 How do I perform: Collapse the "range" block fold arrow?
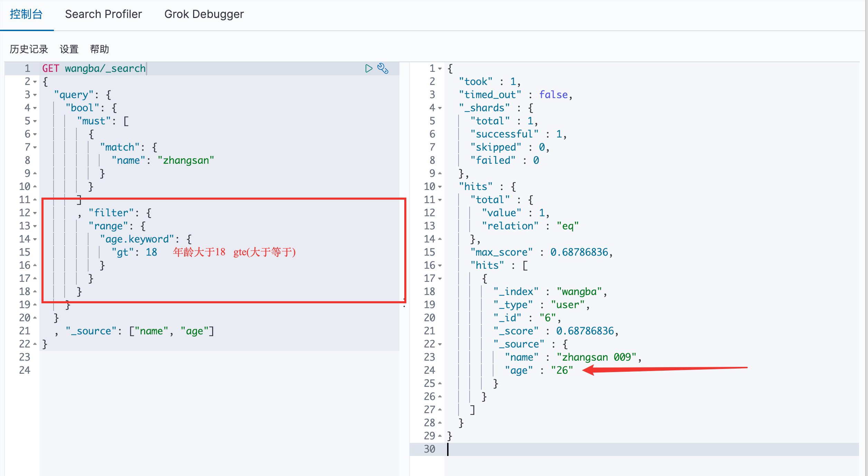35,226
